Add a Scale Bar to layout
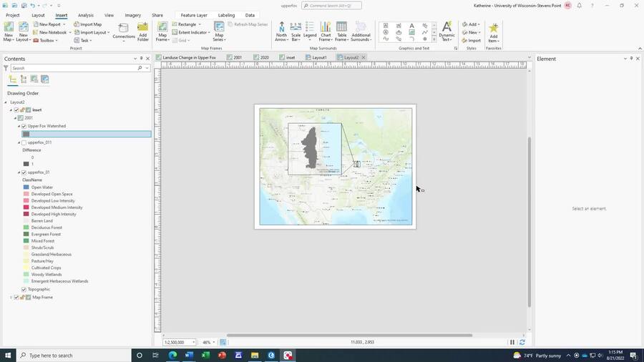Screen dimensions: 644x362 coord(296,31)
